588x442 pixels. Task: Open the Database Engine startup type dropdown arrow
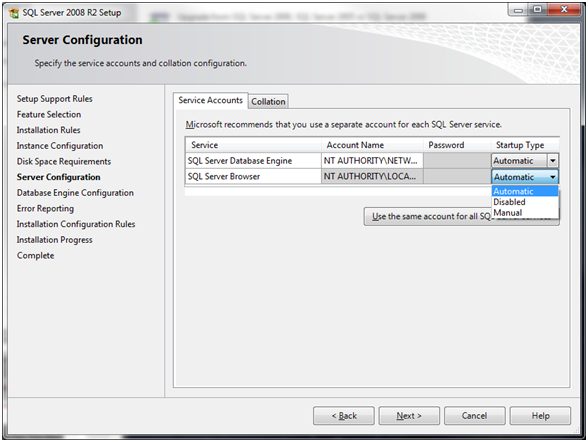click(552, 161)
